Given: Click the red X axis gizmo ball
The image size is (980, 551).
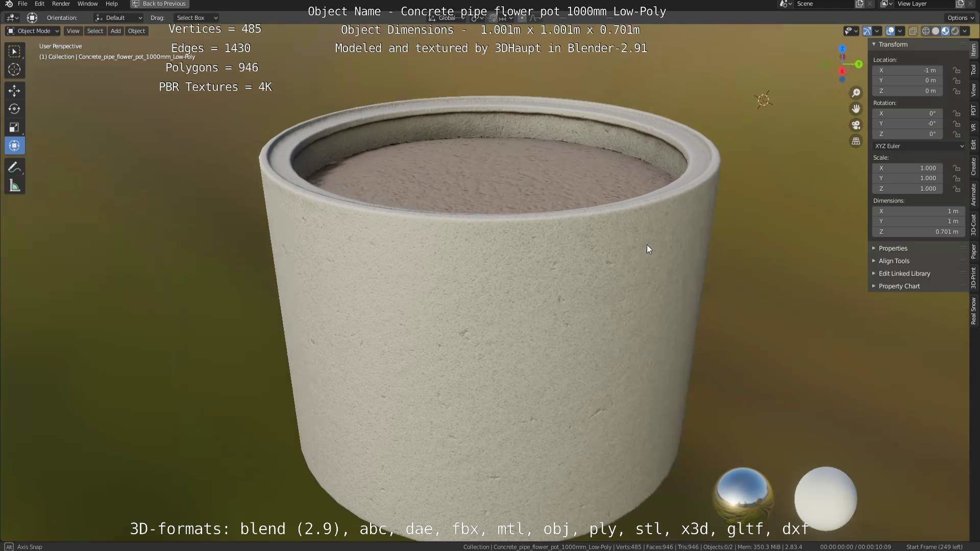Looking at the screenshot, I should point(842,71).
